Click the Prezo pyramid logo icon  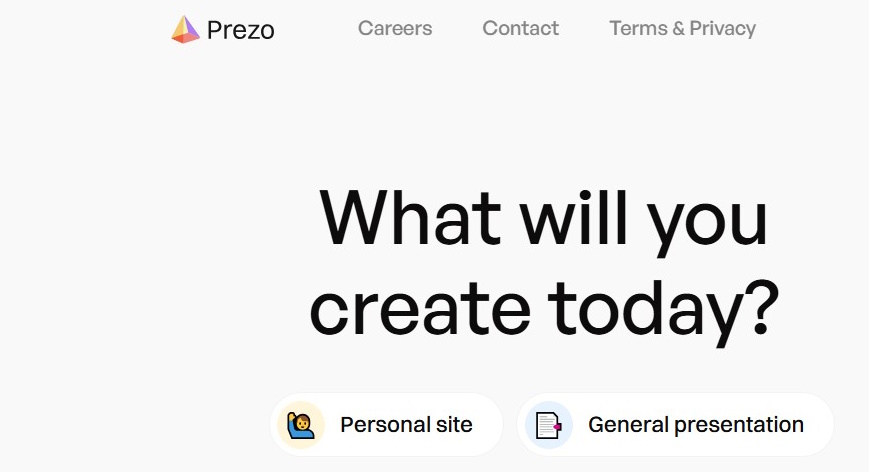point(185,30)
